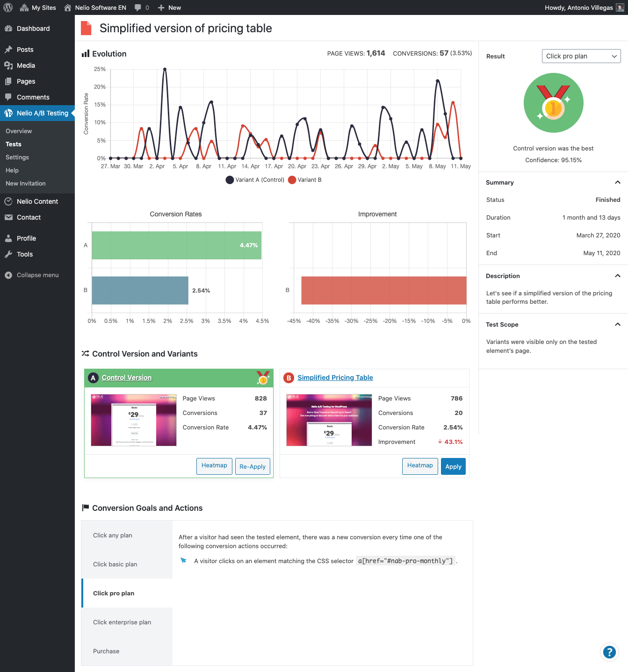Click the Posts pushpin icon

(8, 50)
